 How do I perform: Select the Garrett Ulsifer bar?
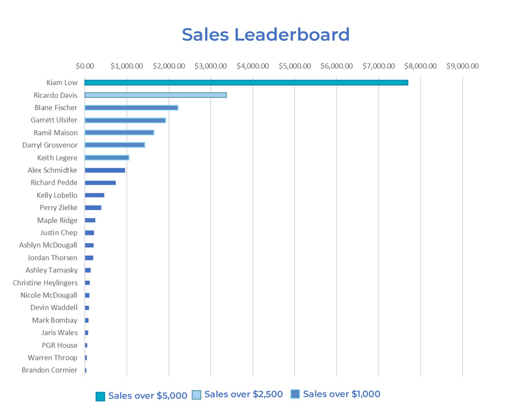[x=125, y=120]
